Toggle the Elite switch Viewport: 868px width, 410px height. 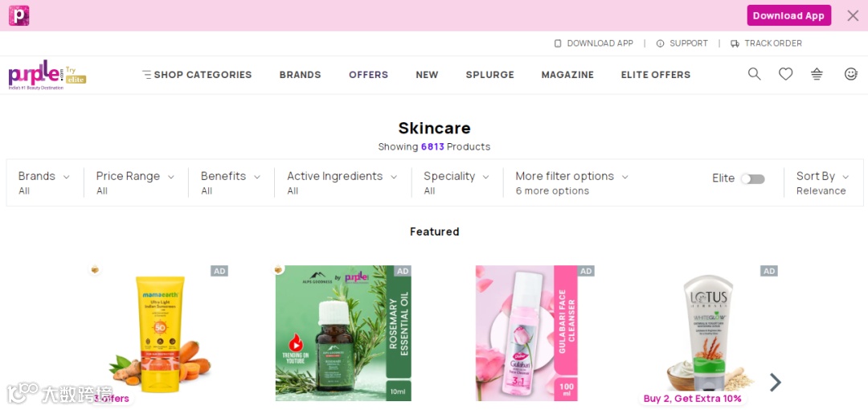753,179
